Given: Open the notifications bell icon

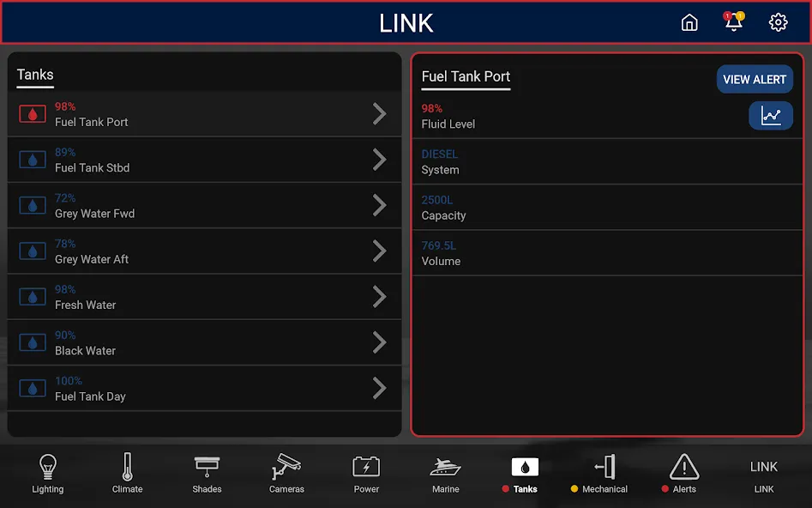Looking at the screenshot, I should click(x=734, y=21).
